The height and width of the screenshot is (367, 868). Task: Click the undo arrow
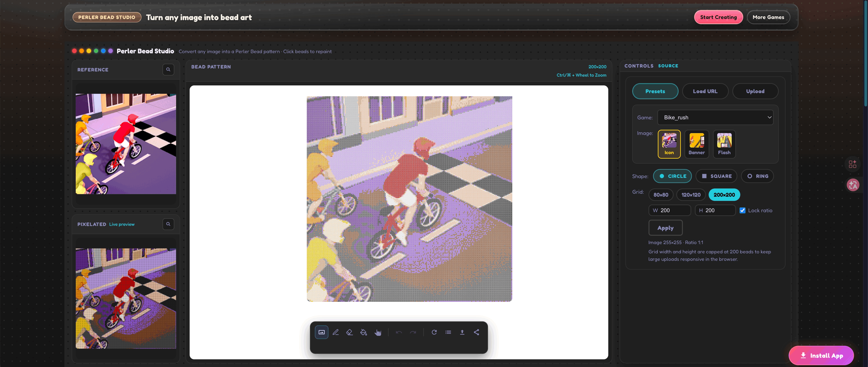[x=399, y=332]
